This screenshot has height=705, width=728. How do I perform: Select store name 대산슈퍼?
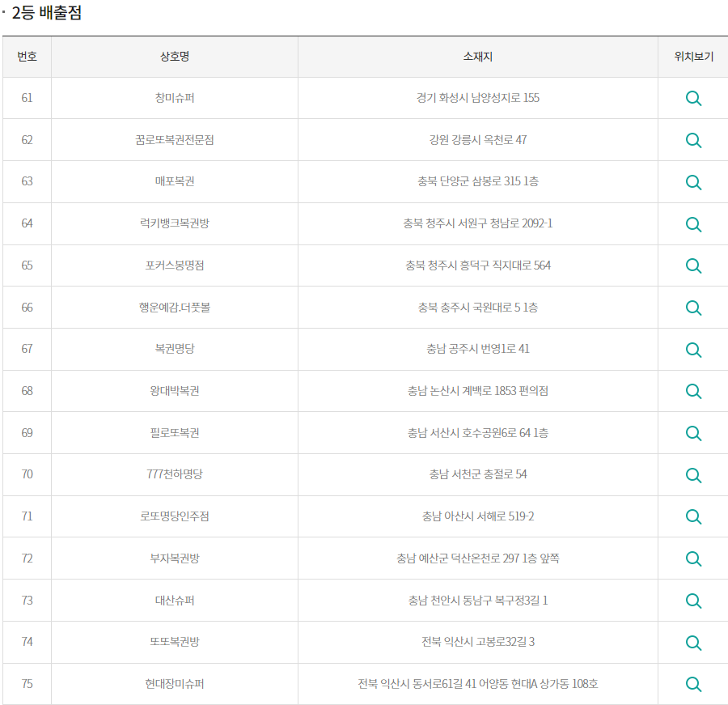pyautogui.click(x=175, y=600)
